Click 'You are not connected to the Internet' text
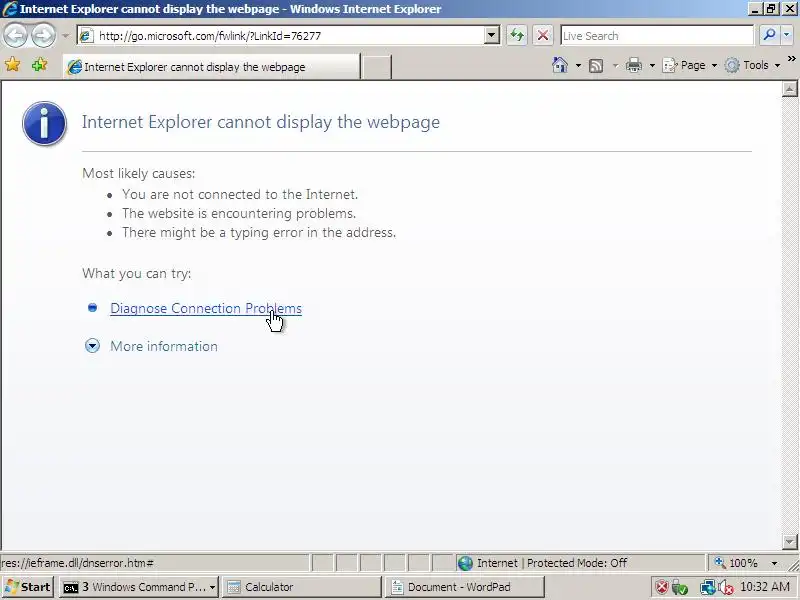The height and width of the screenshot is (600, 800). click(x=240, y=194)
